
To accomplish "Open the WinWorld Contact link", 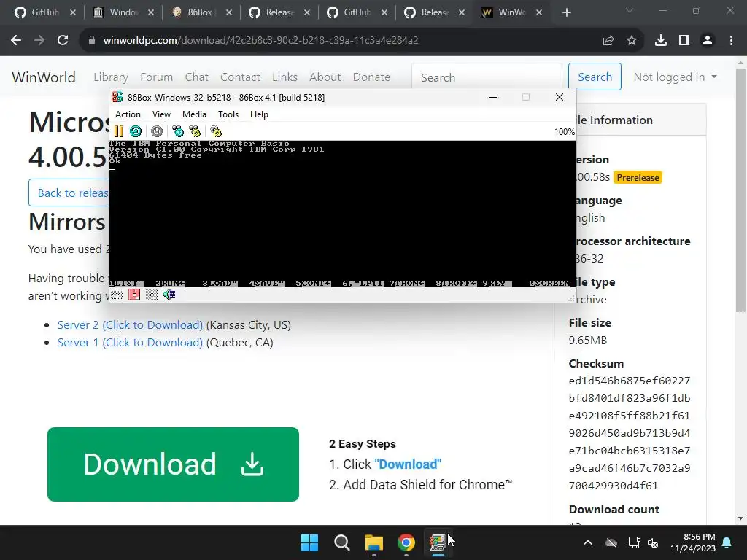I will coord(240,77).
